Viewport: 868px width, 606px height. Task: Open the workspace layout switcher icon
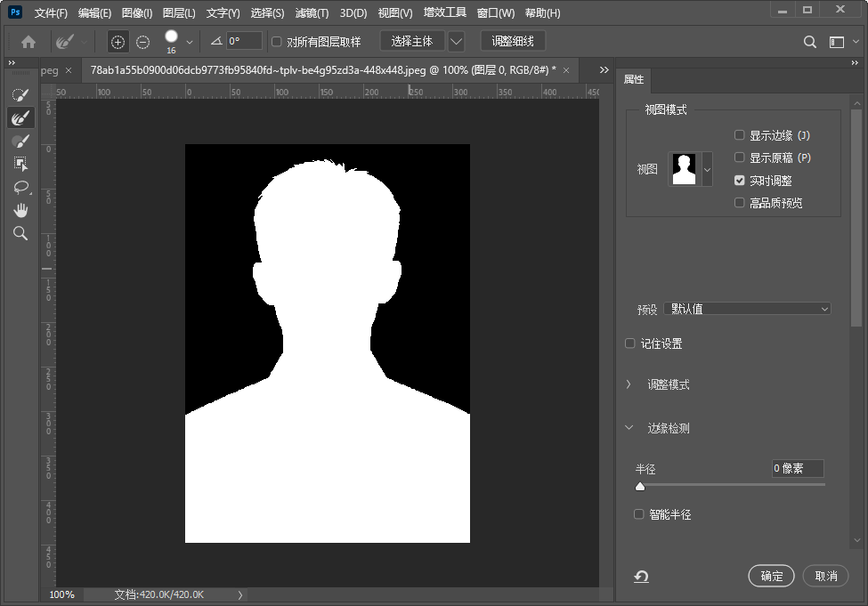tap(837, 42)
